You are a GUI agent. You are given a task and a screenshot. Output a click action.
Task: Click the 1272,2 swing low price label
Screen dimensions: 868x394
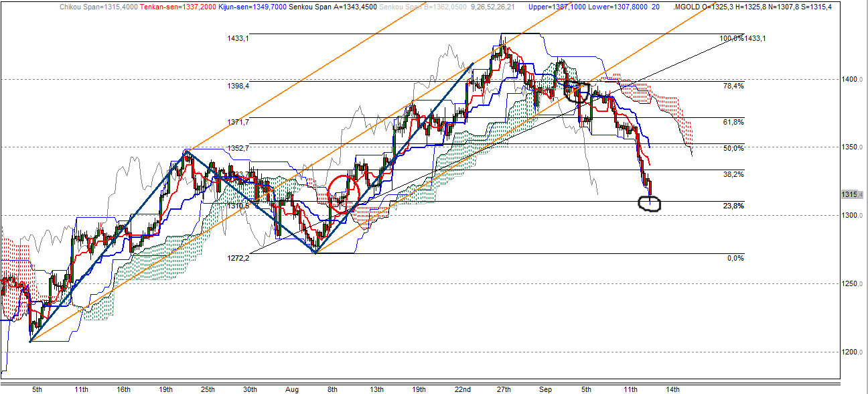[238, 257]
